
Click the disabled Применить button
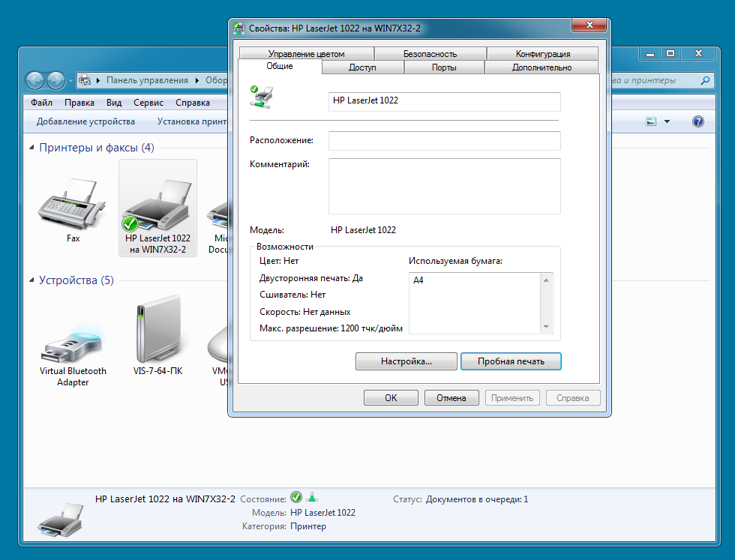coord(512,398)
